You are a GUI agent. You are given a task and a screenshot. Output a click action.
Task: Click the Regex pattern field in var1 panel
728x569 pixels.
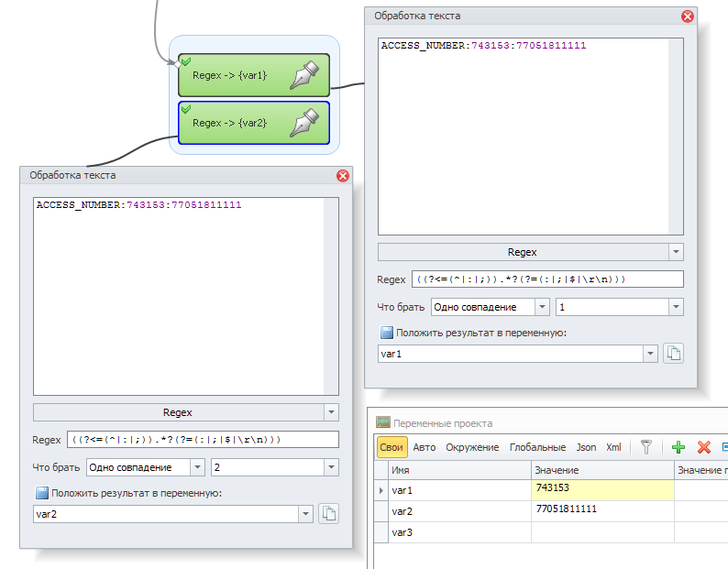pos(546,279)
